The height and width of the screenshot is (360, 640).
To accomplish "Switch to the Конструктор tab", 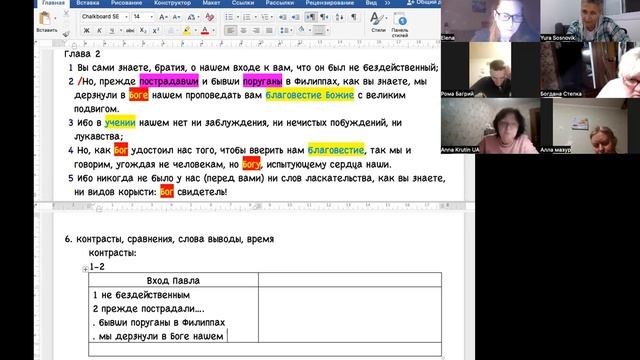I will pos(172,3).
